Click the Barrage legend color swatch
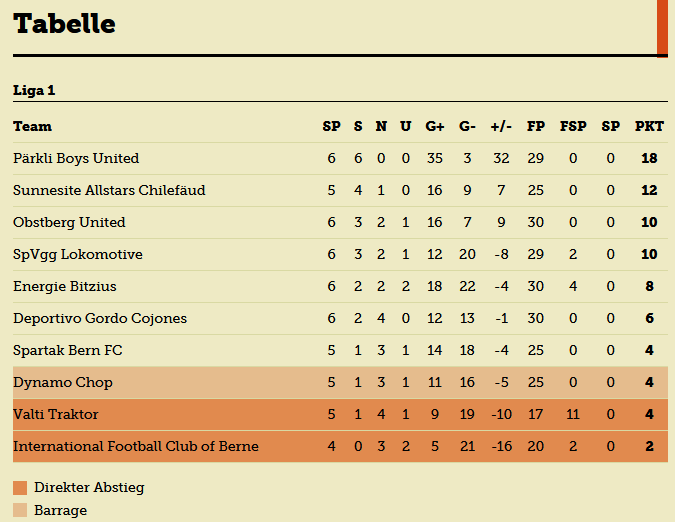 pos(20,510)
